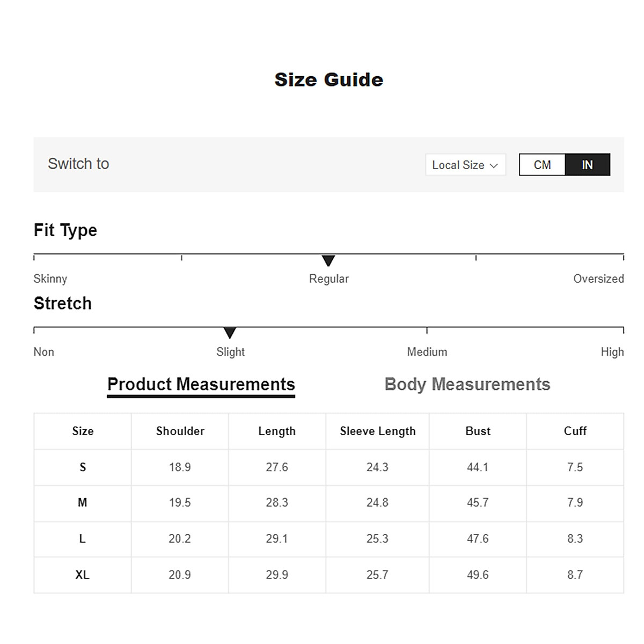Click the Shoulder column header
Image resolution: width=644 pixels, height=644 pixels.
pyautogui.click(x=180, y=431)
